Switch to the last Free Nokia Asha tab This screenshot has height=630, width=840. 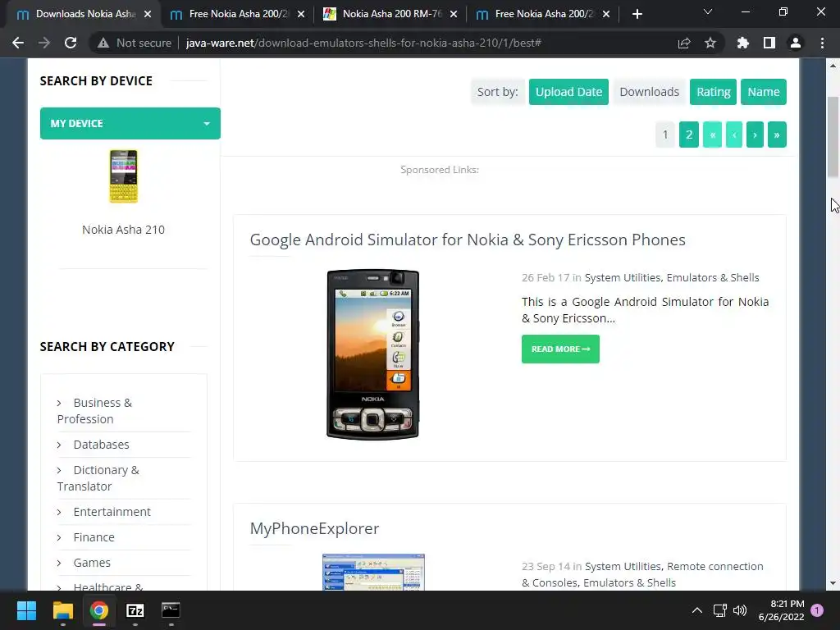pos(542,14)
